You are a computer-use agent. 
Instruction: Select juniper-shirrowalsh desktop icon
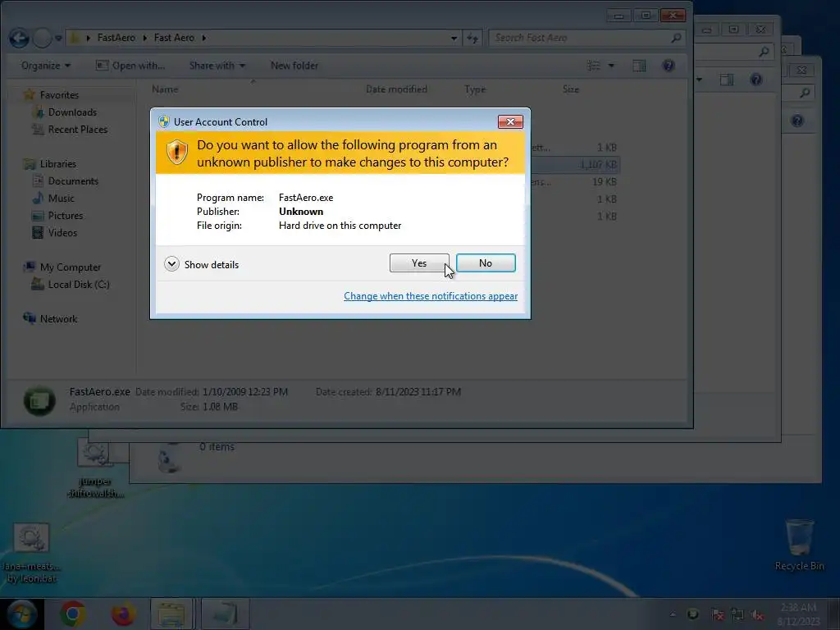(95, 468)
